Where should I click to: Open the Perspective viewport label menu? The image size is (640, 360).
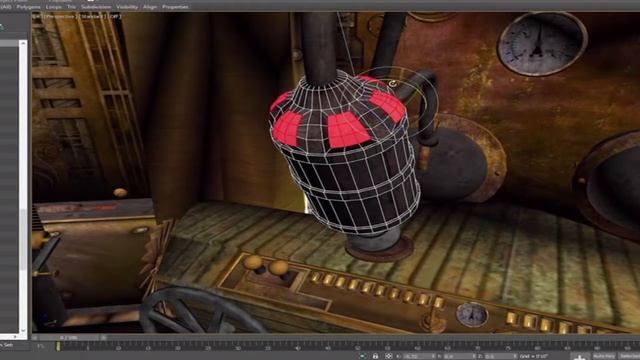(60, 17)
